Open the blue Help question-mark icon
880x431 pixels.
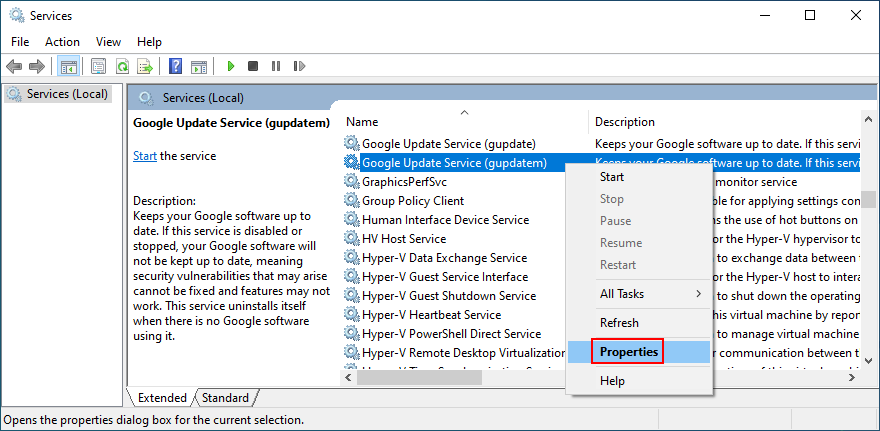[176, 66]
